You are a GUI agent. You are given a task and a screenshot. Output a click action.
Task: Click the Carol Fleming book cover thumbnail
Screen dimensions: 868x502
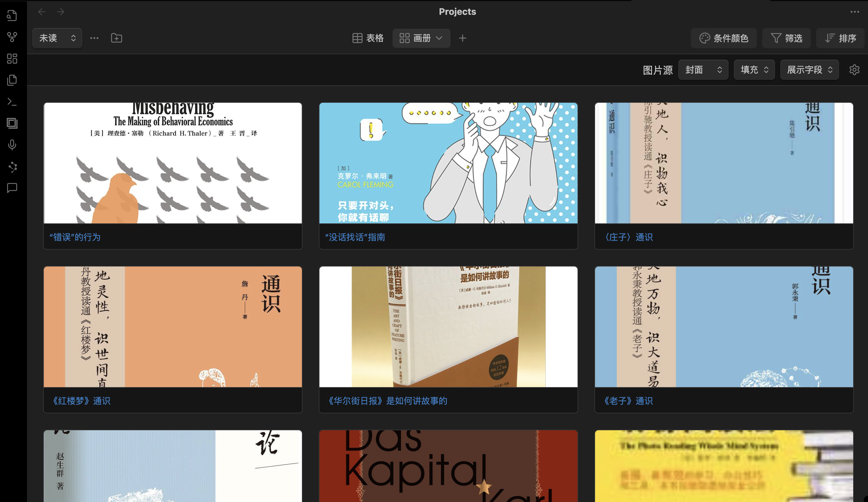tap(448, 163)
